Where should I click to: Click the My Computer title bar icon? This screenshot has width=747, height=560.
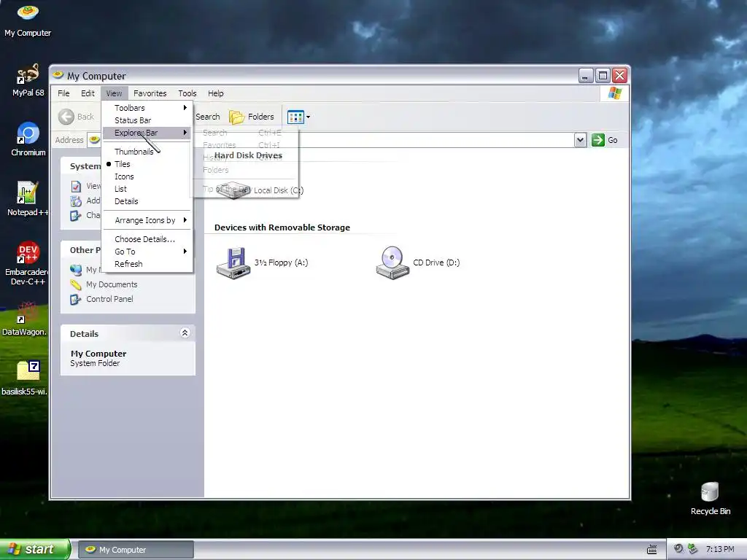coord(58,75)
